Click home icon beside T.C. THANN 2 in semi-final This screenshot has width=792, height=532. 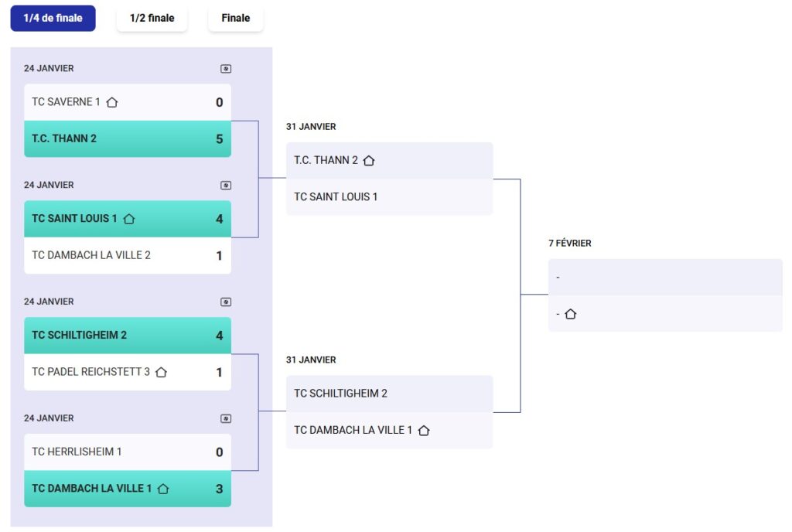pos(369,161)
